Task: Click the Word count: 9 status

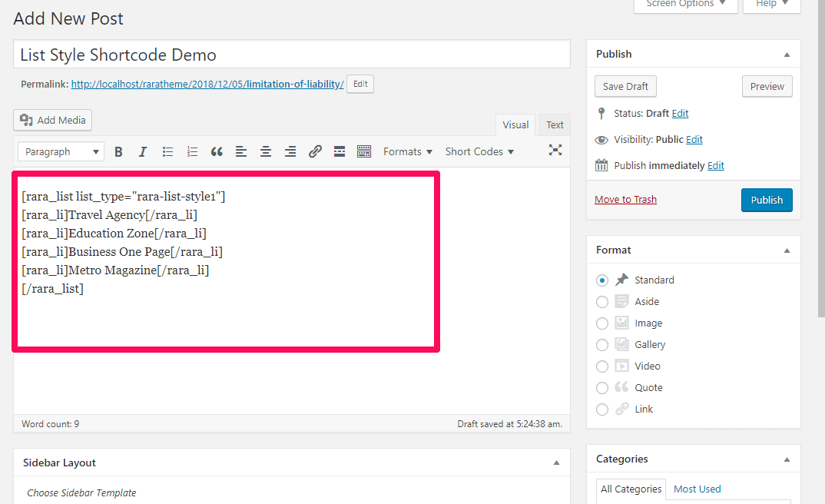Action: tap(51, 424)
